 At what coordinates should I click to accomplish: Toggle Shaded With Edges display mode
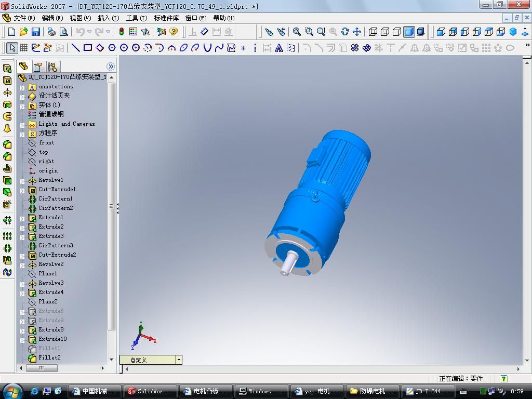[x=409, y=32]
